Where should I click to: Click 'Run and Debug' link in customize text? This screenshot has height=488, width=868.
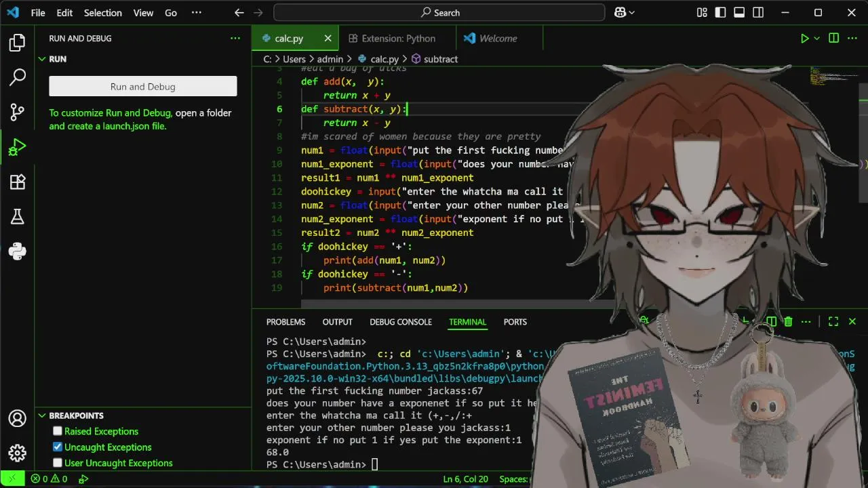click(138, 113)
